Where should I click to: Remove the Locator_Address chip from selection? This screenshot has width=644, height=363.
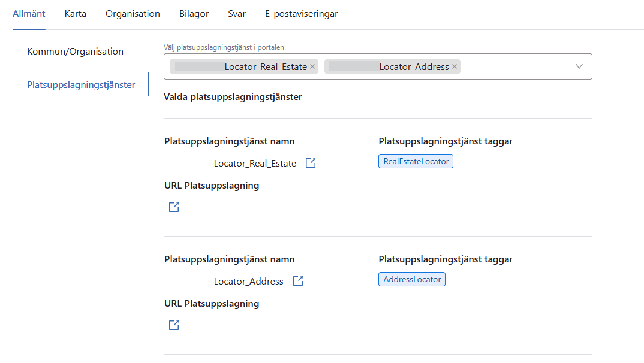[x=455, y=66]
